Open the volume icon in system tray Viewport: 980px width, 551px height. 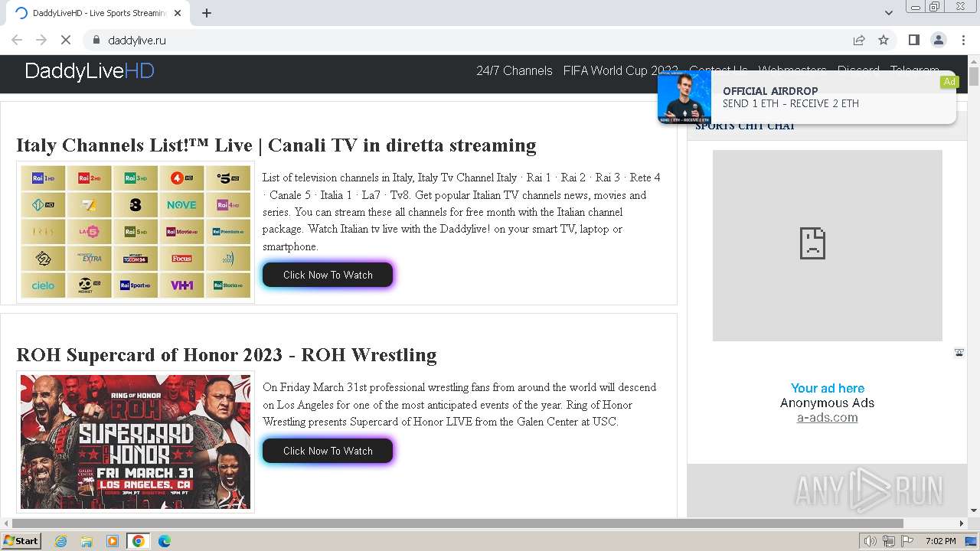tap(871, 541)
